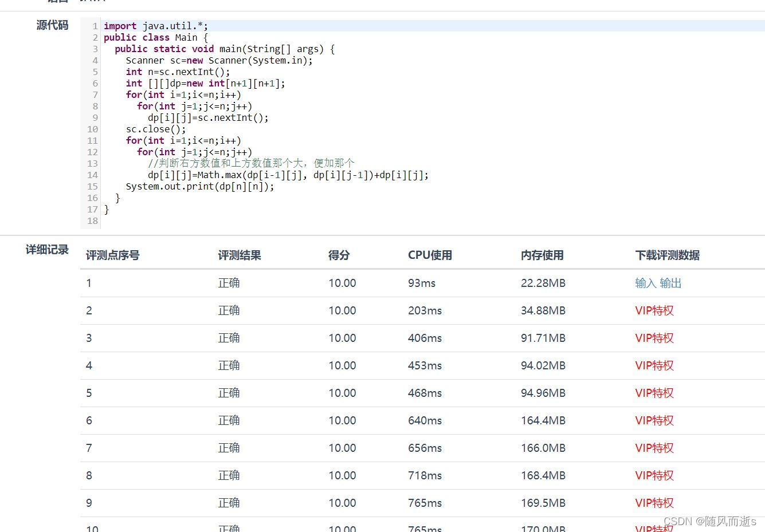Viewport: 765px width, 532px height.
Task: Click the 203ms CPU value
Action: click(x=425, y=310)
